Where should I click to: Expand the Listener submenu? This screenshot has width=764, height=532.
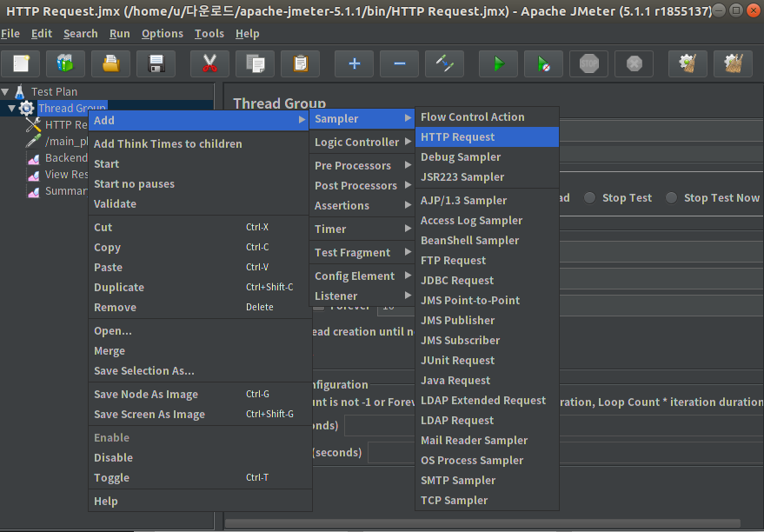pos(362,296)
